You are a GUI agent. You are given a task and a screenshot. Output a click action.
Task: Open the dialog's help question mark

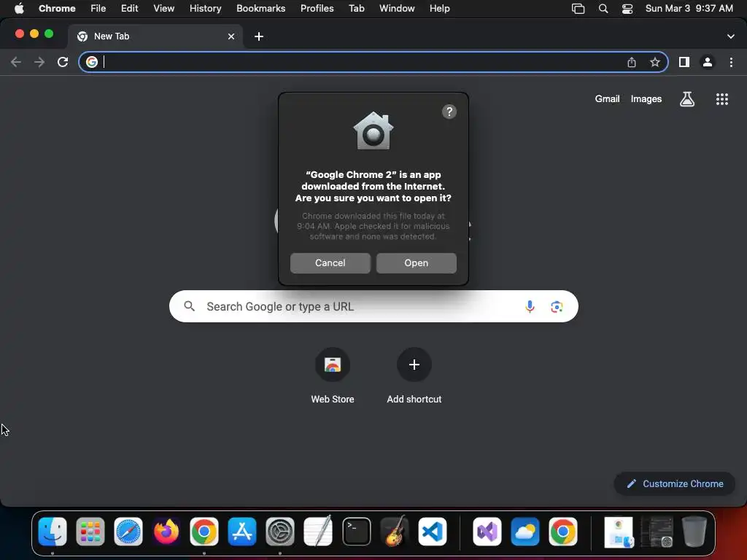point(449,112)
